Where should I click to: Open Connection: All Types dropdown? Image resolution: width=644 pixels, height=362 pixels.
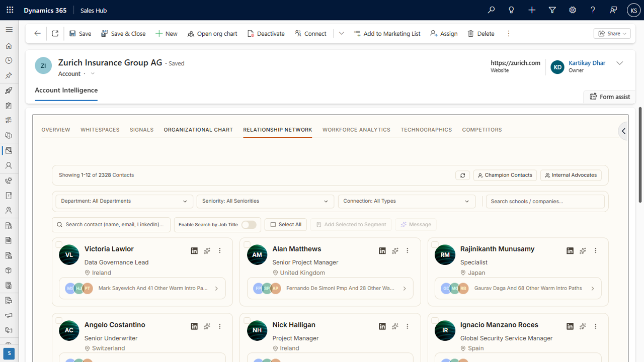407,201
